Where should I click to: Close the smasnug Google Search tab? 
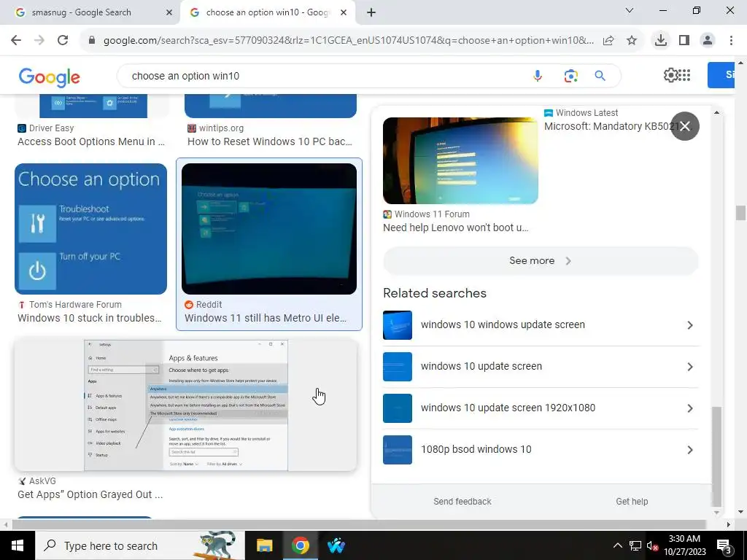point(169,12)
